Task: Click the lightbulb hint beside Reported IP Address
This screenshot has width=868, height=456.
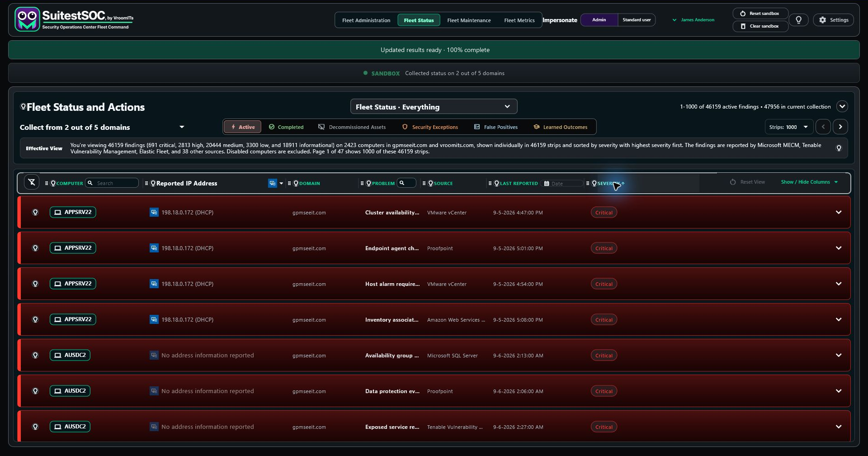Action: pos(153,183)
